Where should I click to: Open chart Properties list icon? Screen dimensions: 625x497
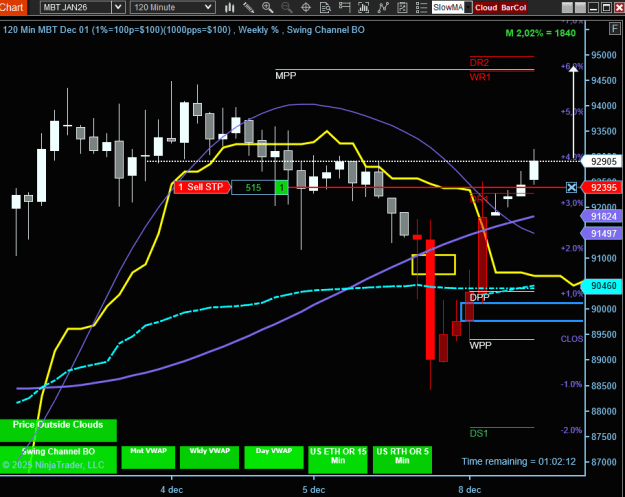click(x=421, y=7)
